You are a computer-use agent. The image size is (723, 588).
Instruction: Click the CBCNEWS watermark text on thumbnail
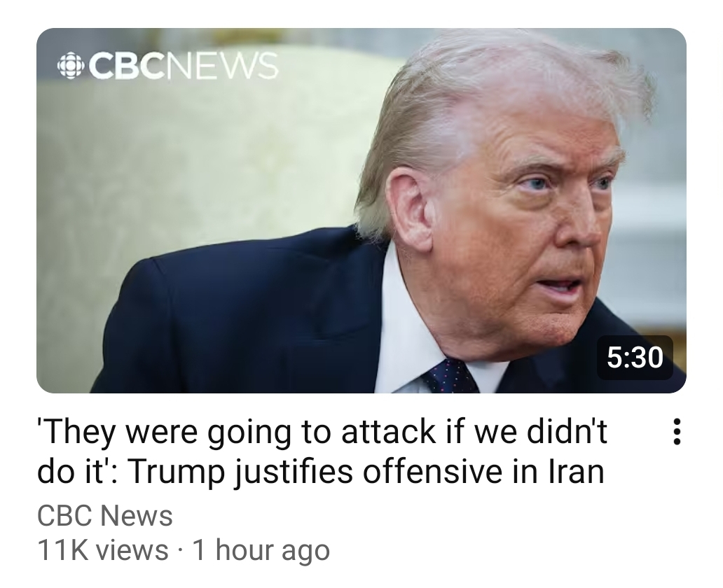[x=168, y=66]
